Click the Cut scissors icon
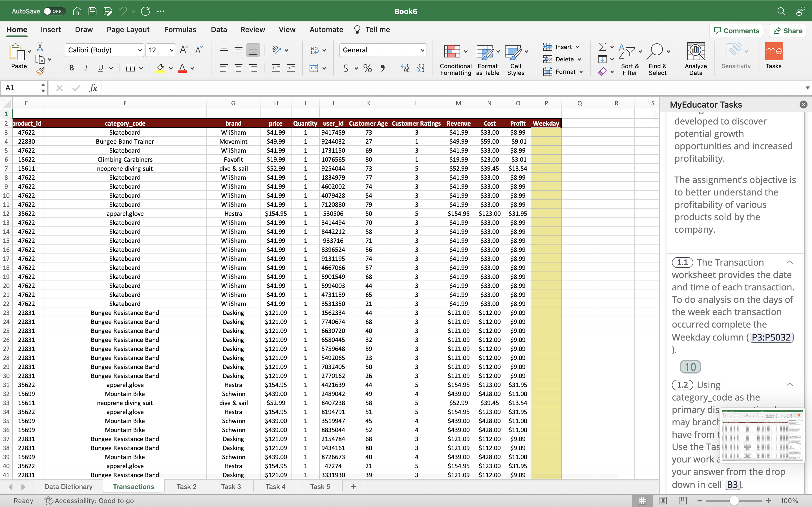 click(x=40, y=47)
